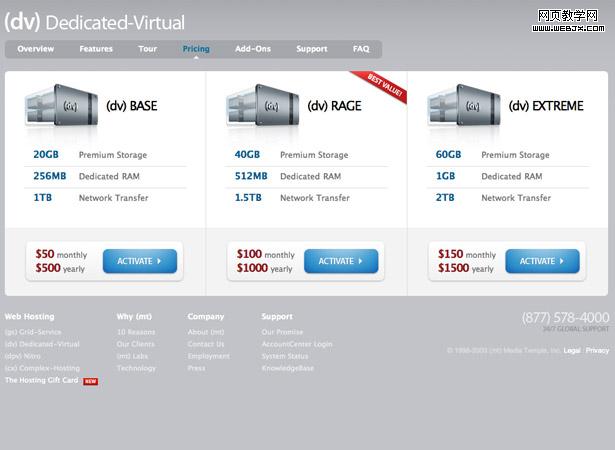Go to the Add-Ons tab

tap(253, 49)
